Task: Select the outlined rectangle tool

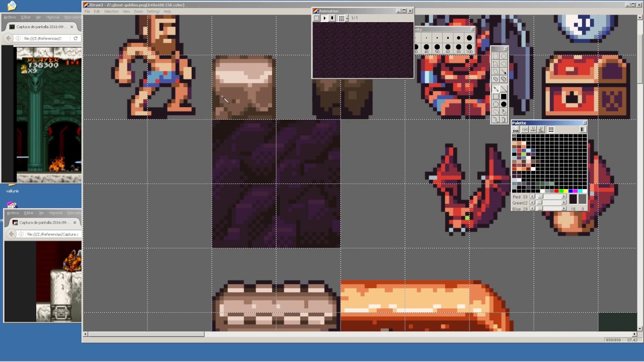Action: (496, 97)
